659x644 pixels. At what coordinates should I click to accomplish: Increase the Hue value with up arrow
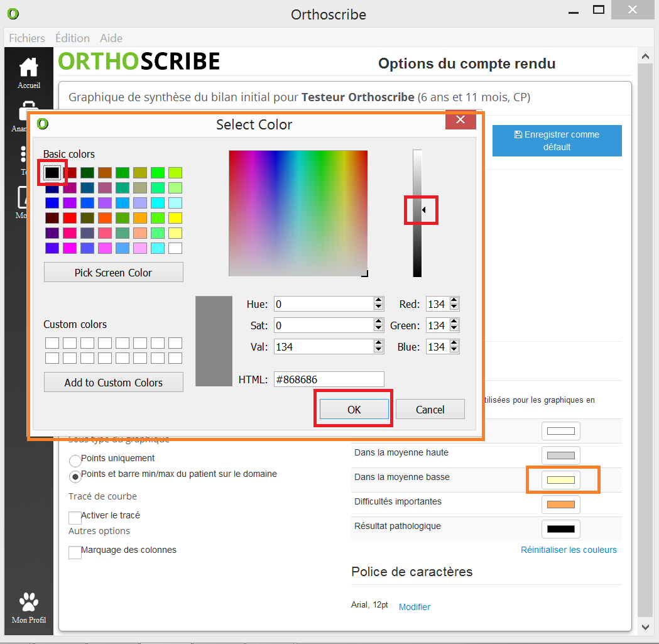pos(378,301)
